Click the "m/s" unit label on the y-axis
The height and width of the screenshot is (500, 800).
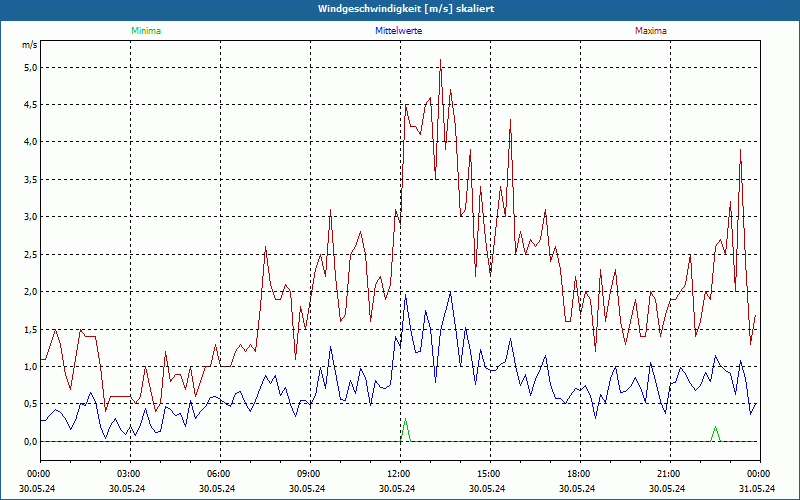point(29,45)
